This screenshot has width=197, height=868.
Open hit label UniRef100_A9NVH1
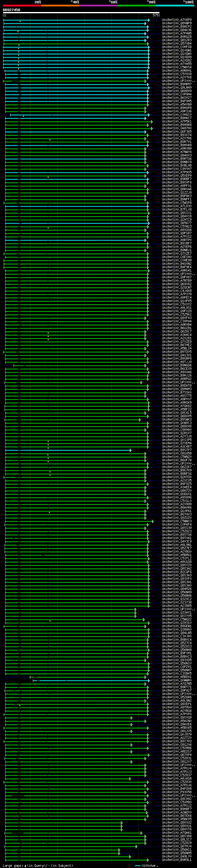click(177, 71)
